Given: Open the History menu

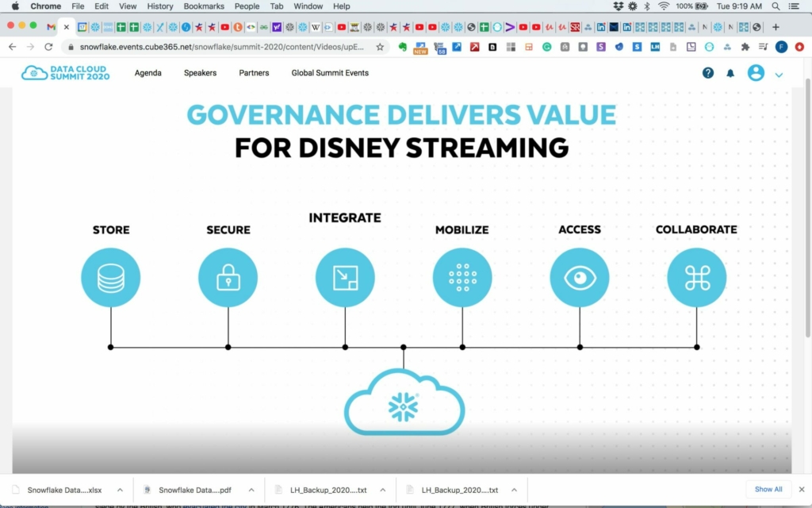Looking at the screenshot, I should (x=160, y=6).
